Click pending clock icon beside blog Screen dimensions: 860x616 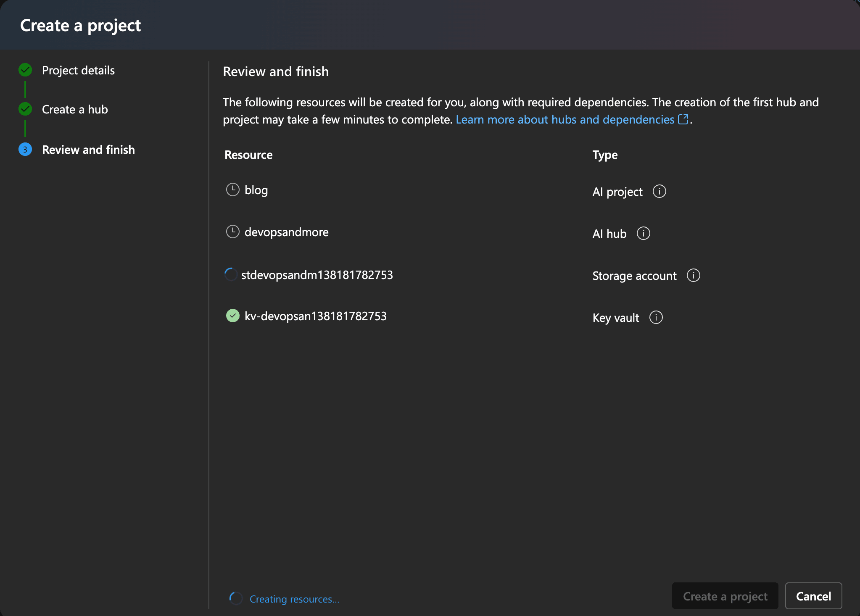click(x=232, y=190)
